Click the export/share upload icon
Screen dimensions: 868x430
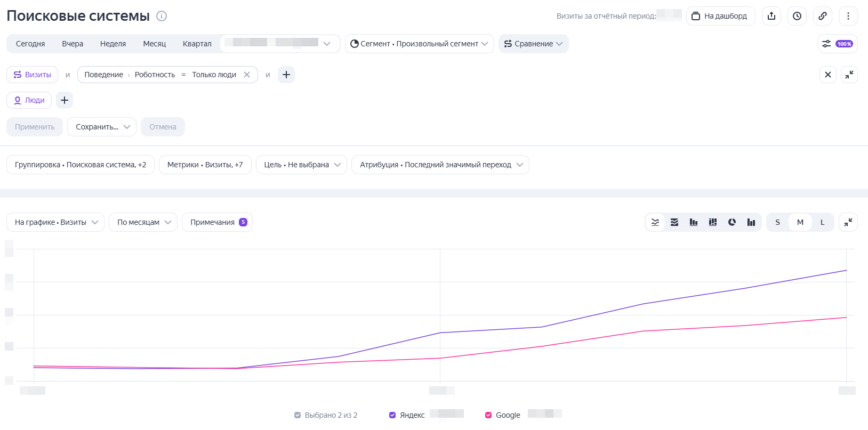point(771,16)
